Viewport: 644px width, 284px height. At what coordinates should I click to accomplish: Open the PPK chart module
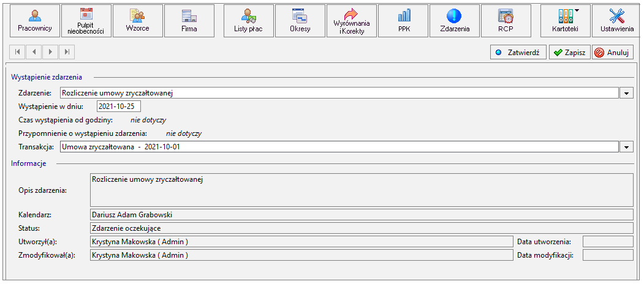403,21
